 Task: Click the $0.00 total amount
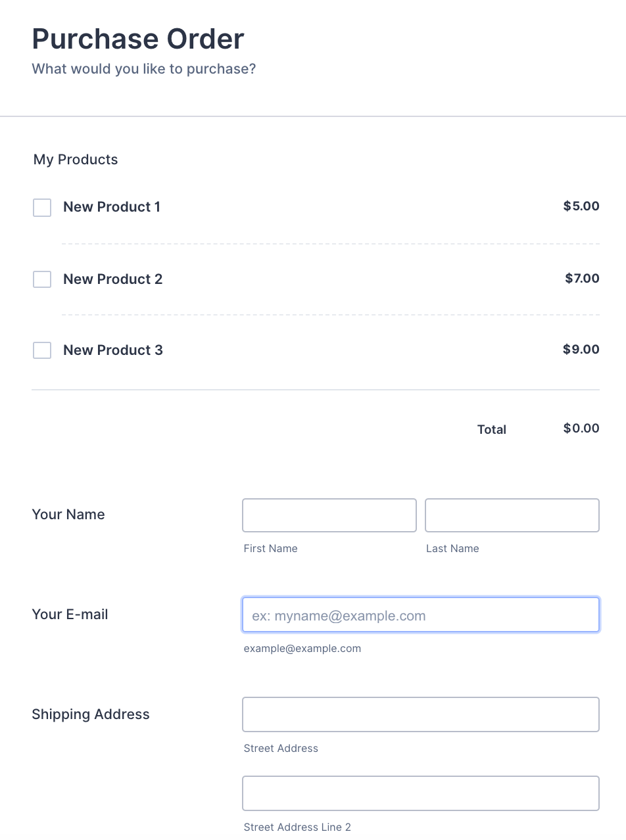click(x=581, y=429)
